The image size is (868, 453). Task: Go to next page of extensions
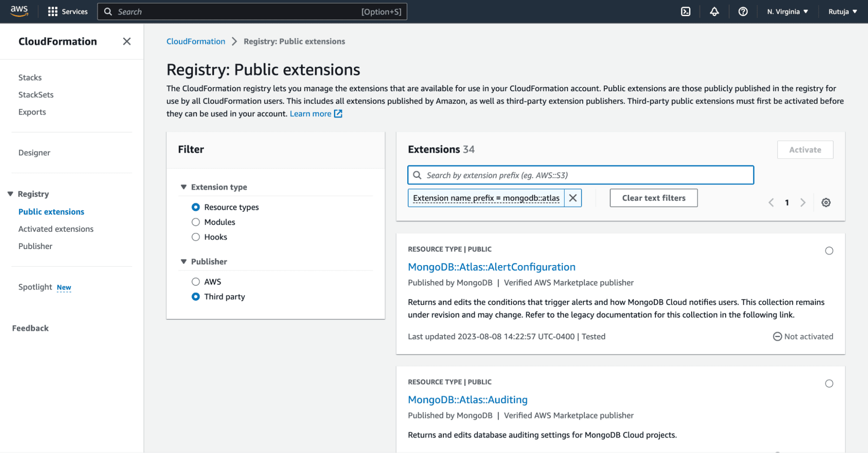click(x=802, y=202)
